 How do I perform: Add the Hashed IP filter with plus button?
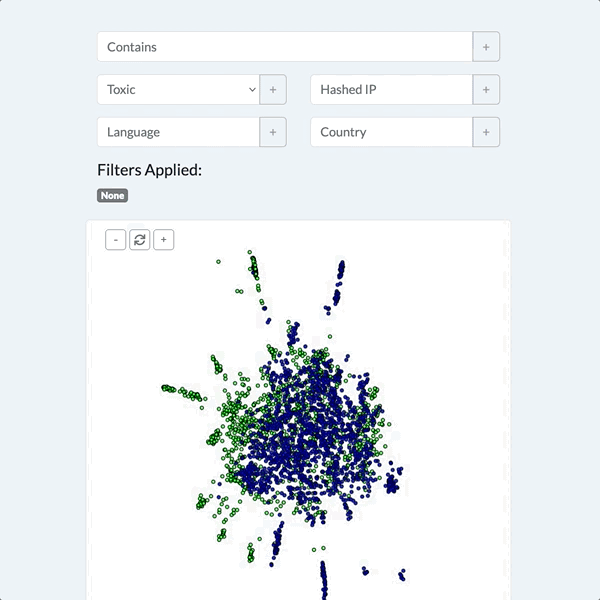(x=486, y=89)
